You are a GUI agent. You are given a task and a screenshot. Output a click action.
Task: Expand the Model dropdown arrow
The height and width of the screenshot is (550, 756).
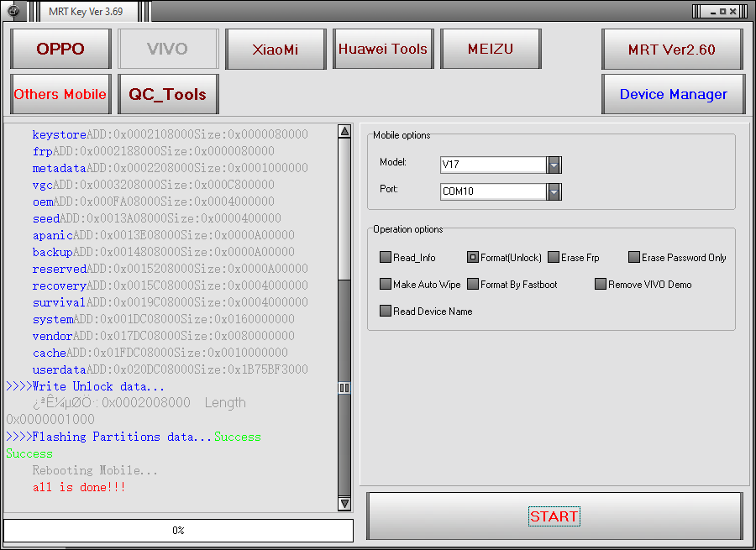pyautogui.click(x=554, y=165)
